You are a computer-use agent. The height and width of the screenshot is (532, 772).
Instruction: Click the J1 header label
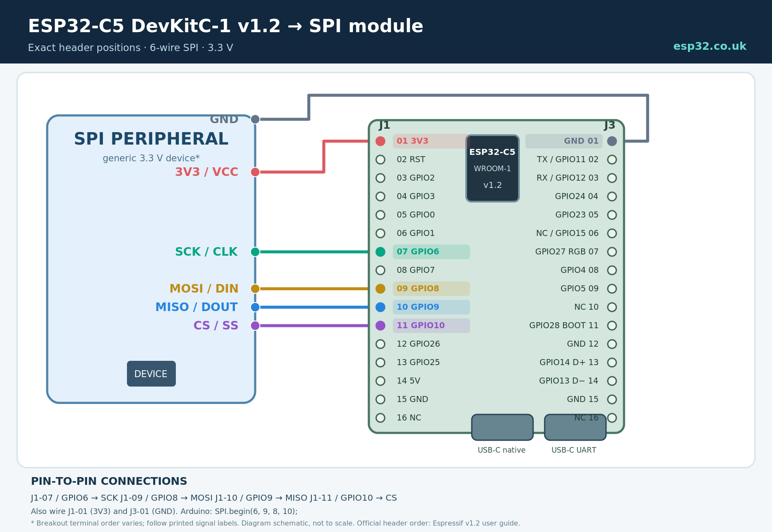pos(385,125)
